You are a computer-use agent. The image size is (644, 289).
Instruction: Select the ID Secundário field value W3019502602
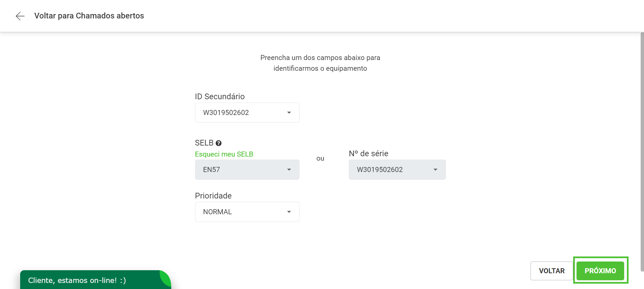coord(247,113)
